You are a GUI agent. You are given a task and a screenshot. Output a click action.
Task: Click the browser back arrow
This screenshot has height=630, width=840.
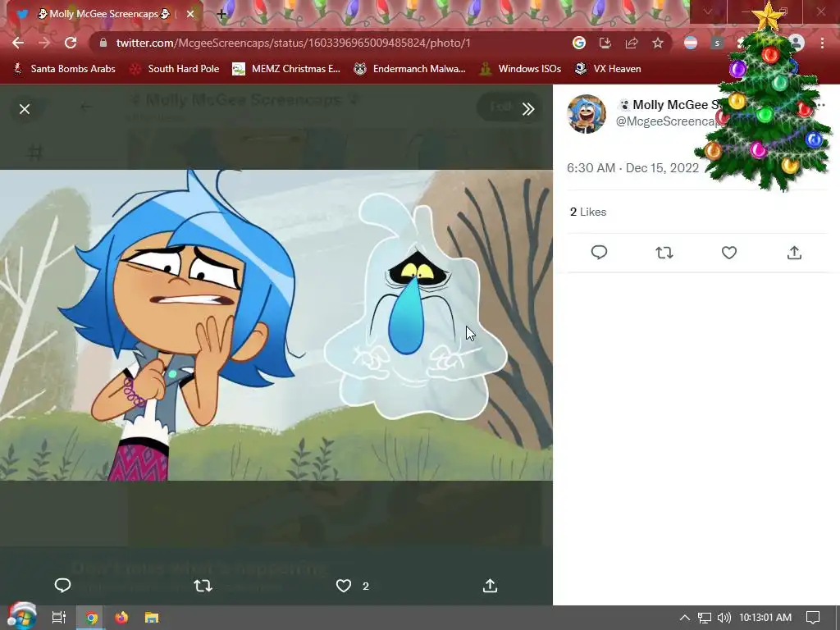[18, 43]
